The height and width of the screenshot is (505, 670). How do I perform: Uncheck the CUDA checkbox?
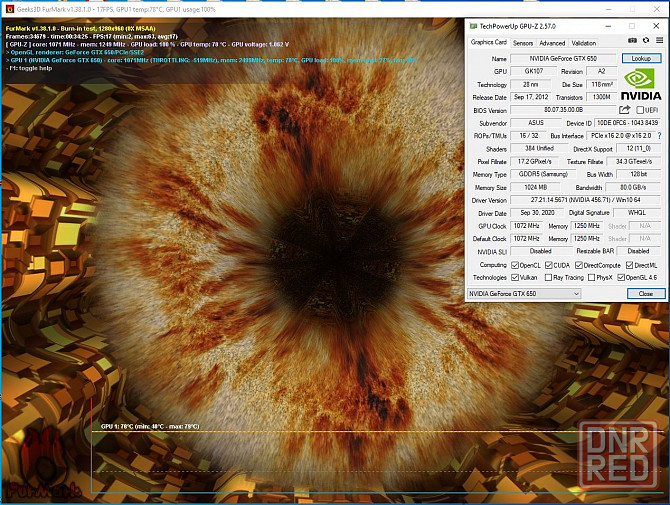point(549,265)
